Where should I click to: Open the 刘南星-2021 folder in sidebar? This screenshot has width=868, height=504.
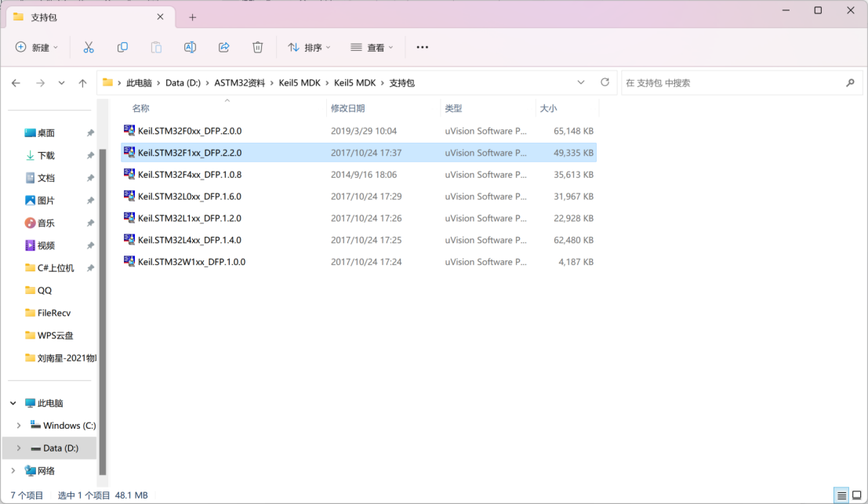point(61,358)
